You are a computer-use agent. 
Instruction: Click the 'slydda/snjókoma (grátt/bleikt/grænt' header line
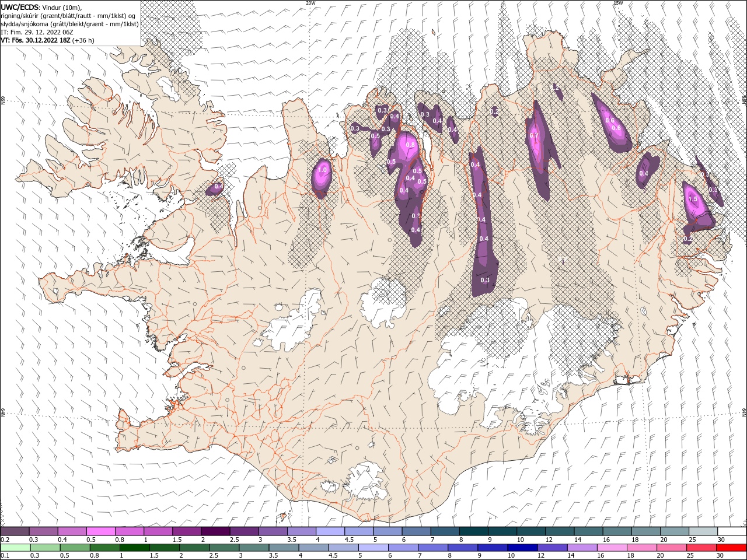coord(69,24)
